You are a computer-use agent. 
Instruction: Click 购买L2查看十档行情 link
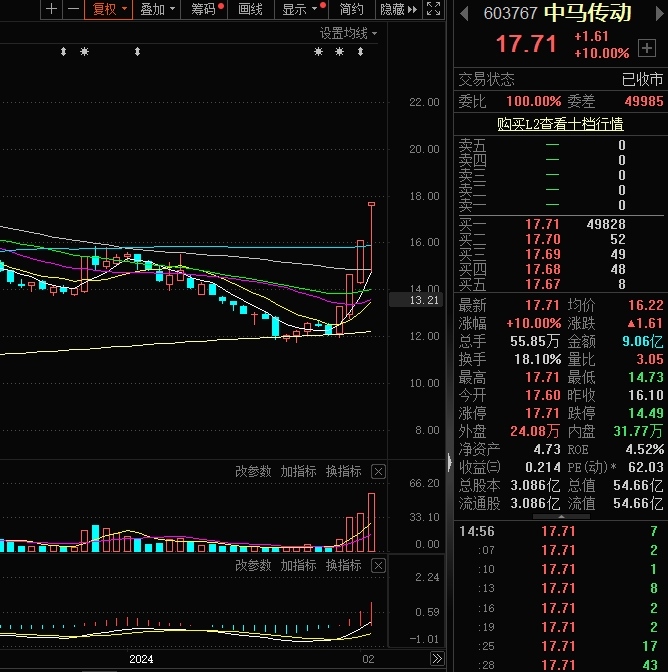click(x=560, y=124)
